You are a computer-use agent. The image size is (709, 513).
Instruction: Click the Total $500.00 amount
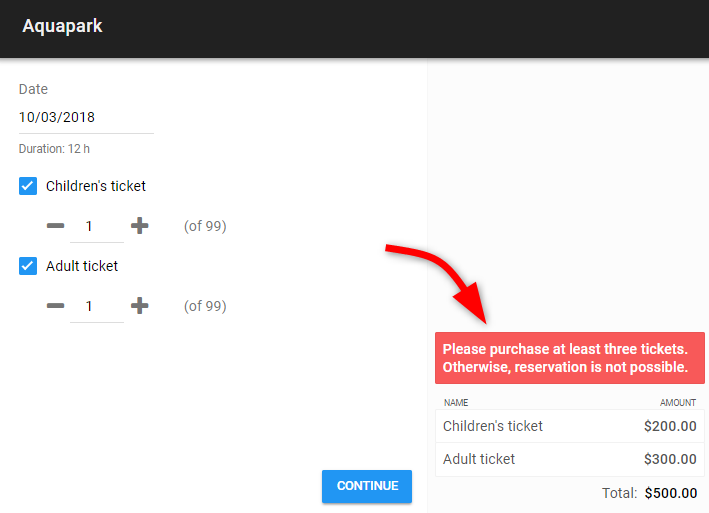671,493
